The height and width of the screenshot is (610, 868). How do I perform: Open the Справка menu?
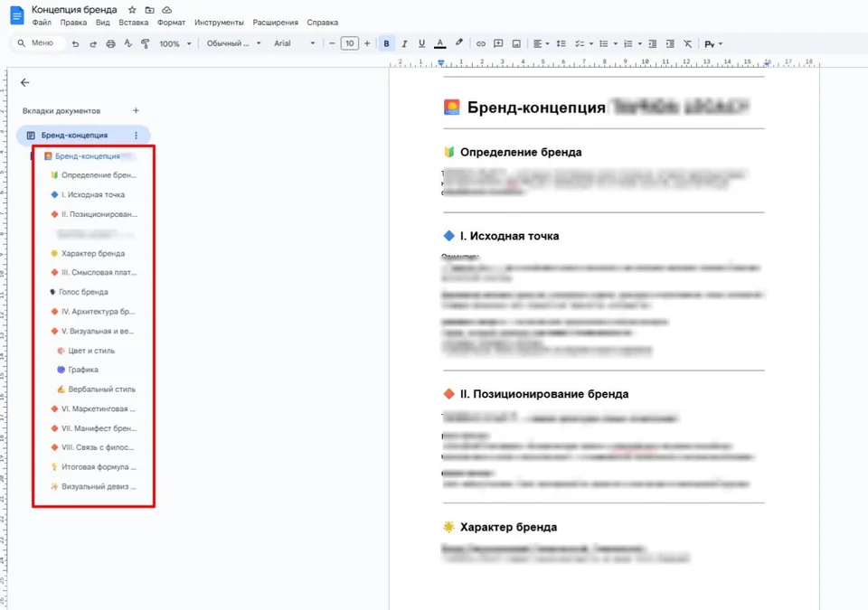click(x=322, y=23)
